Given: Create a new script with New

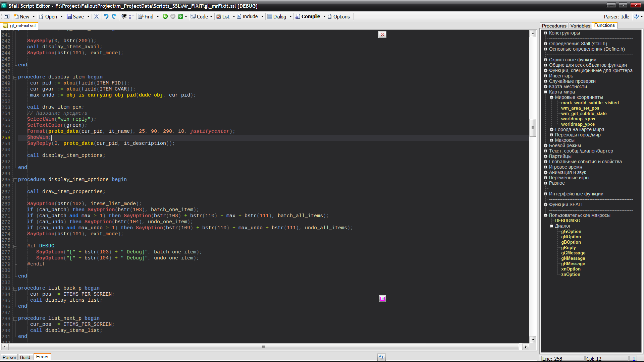Looking at the screenshot, I should pos(21,16).
